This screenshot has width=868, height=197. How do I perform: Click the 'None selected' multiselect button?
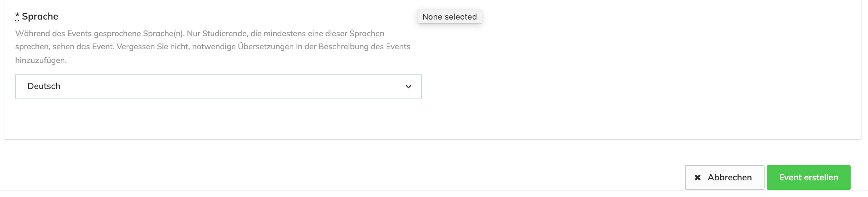450,17
